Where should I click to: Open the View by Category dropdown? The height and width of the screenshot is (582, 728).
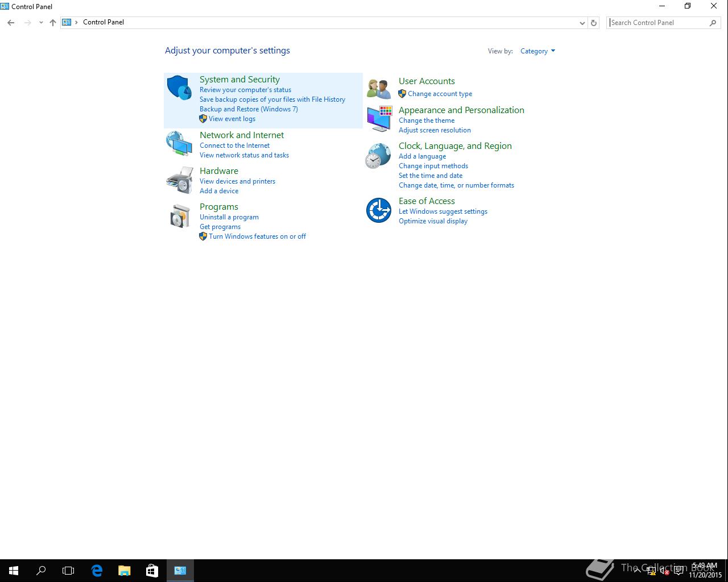pos(537,51)
